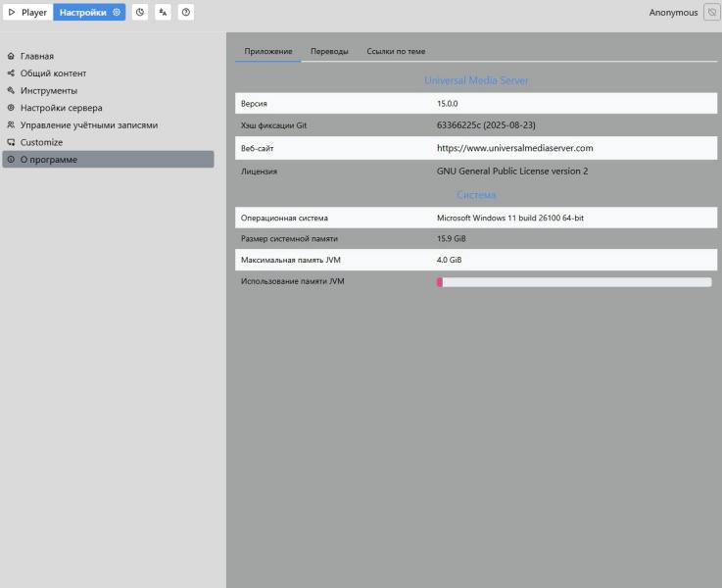Click the Git commit hash value 63366225c
This screenshot has height=588, width=722.
pyautogui.click(x=485, y=125)
